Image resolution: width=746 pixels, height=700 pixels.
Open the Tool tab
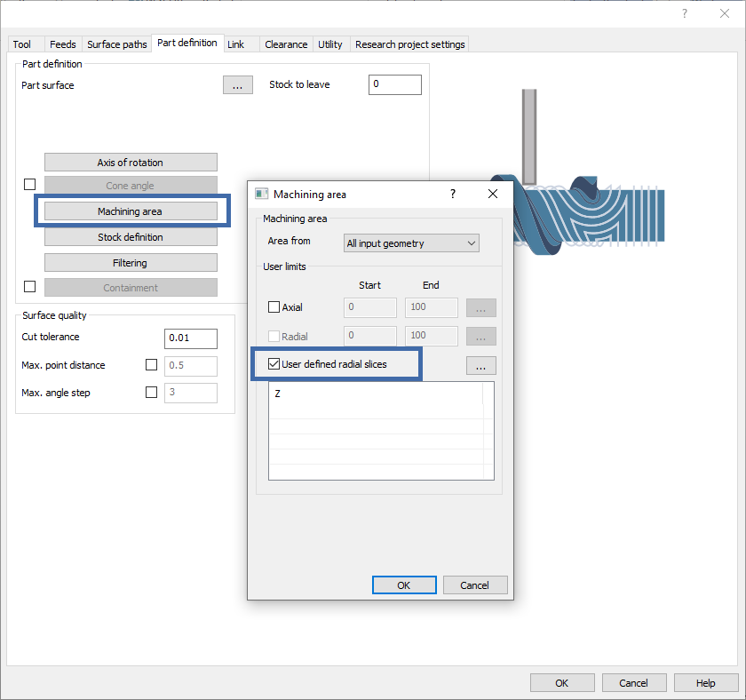point(22,44)
